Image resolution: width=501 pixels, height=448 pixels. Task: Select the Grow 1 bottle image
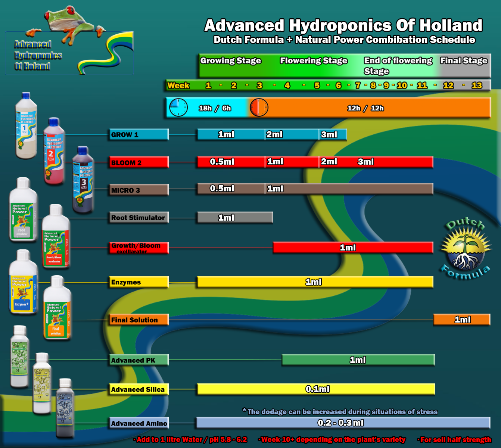[26, 125]
